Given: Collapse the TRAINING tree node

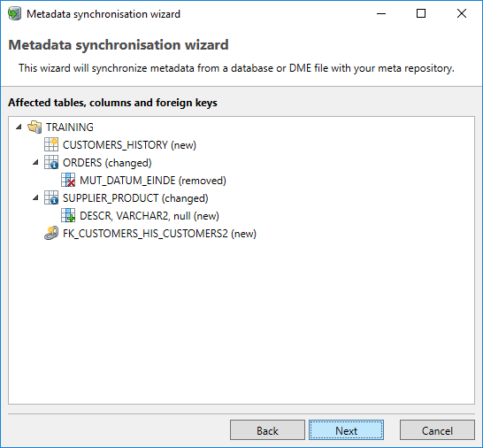Looking at the screenshot, I should point(19,127).
